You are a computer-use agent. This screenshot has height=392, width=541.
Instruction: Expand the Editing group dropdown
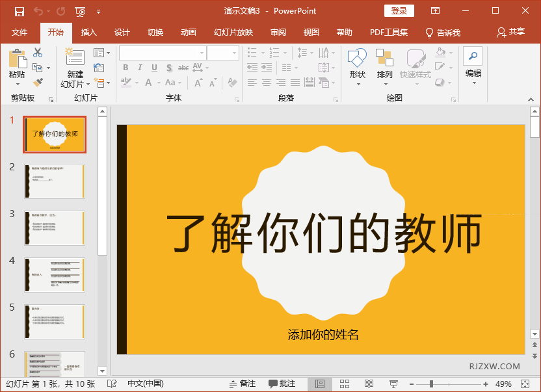[x=473, y=83]
